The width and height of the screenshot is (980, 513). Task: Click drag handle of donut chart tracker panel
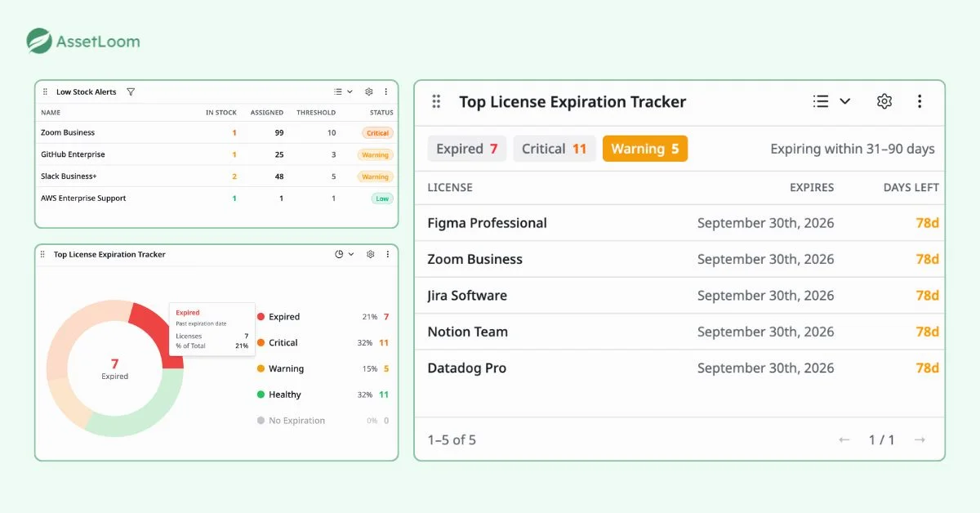tap(42, 254)
